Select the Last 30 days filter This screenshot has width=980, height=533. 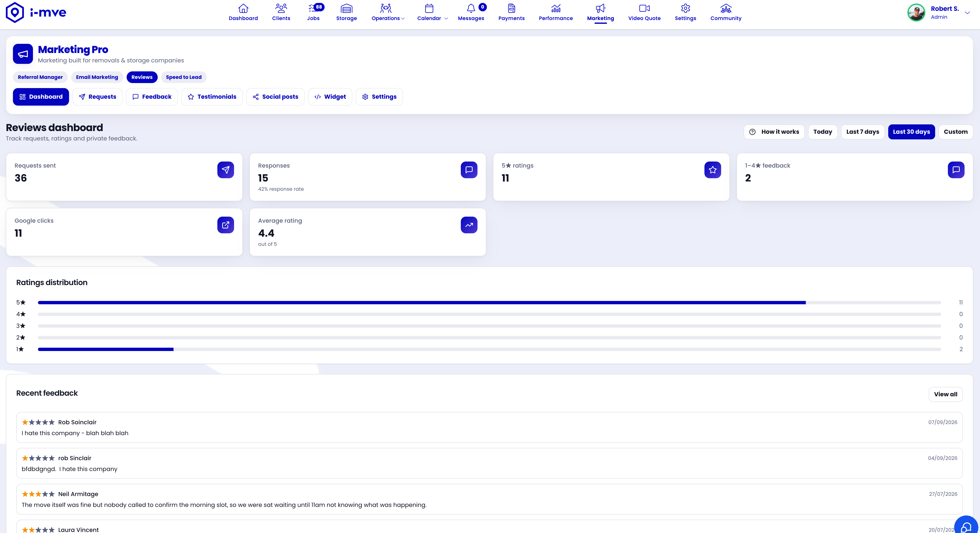911,132
